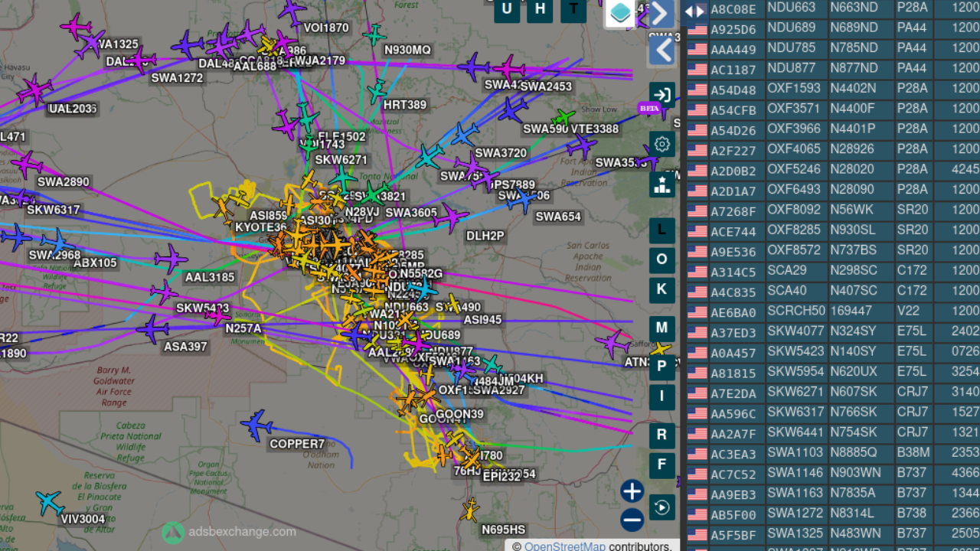Screen dimensions: 980x551
Task: Toggle the L map button
Action: coord(662,230)
